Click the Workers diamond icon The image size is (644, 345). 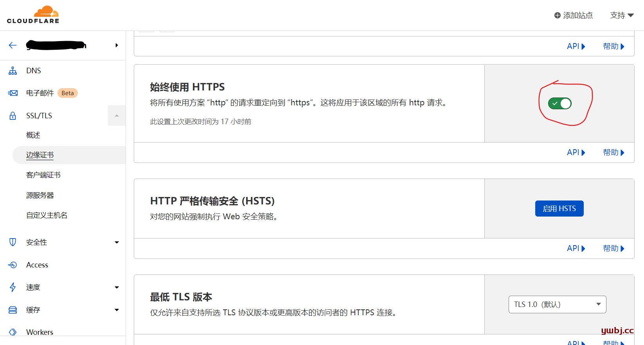pyautogui.click(x=13, y=332)
